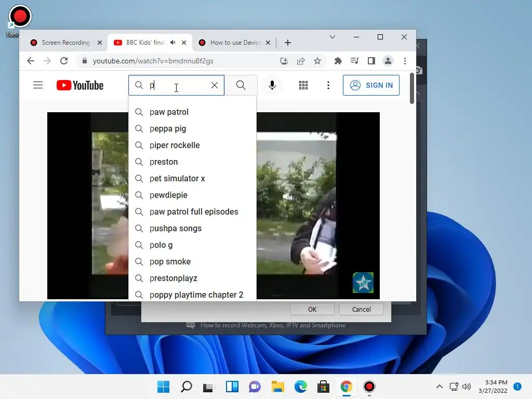This screenshot has height=399, width=532.
Task: Open a new Chrome tab
Action: click(x=288, y=43)
